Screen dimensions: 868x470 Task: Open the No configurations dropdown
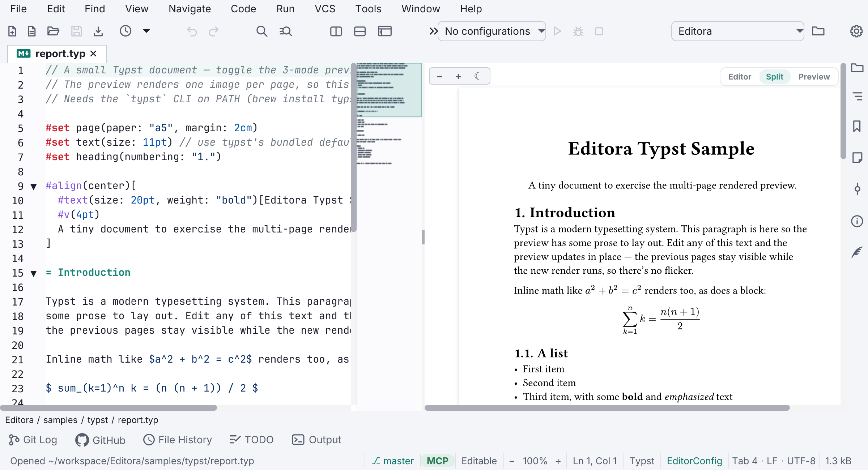point(492,31)
